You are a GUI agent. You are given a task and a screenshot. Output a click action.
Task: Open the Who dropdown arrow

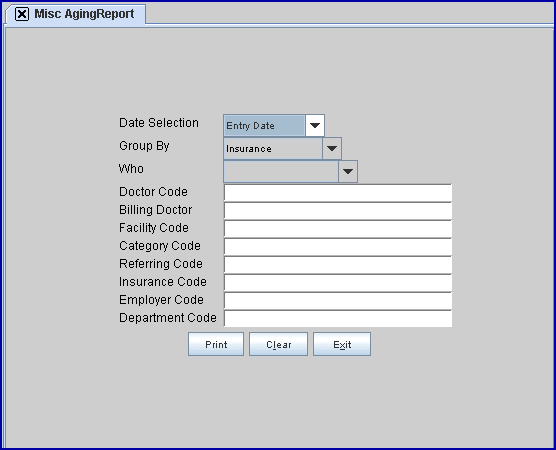(x=348, y=172)
